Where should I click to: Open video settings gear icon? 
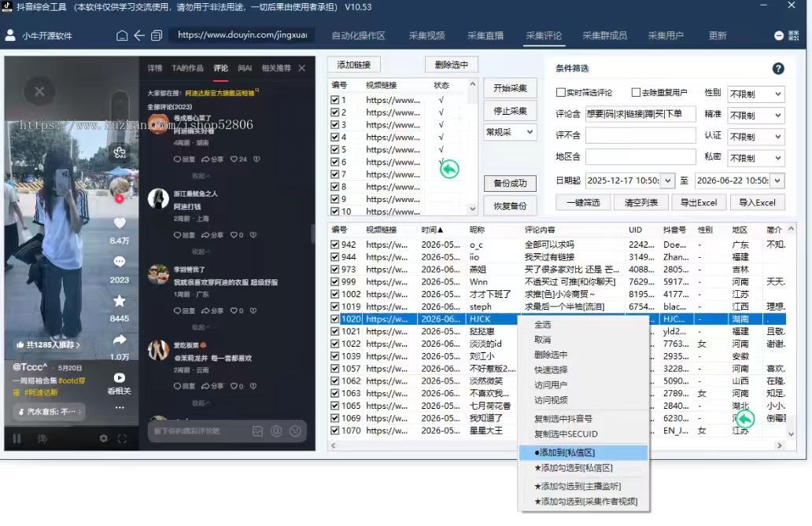104,439
